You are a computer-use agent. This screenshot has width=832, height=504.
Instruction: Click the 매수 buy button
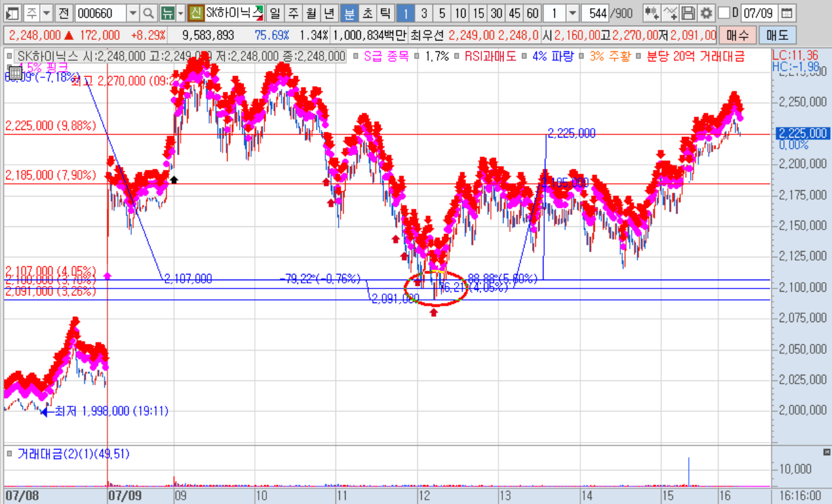pos(738,36)
